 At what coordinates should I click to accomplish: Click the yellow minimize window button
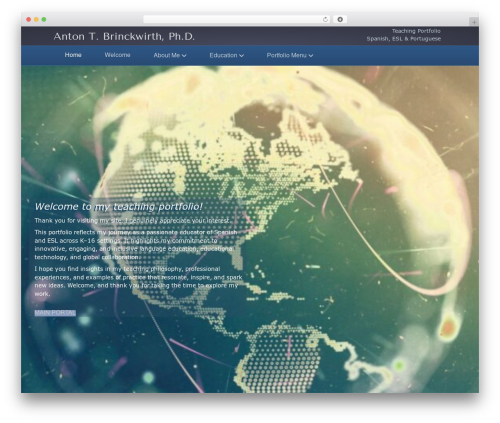[36, 19]
